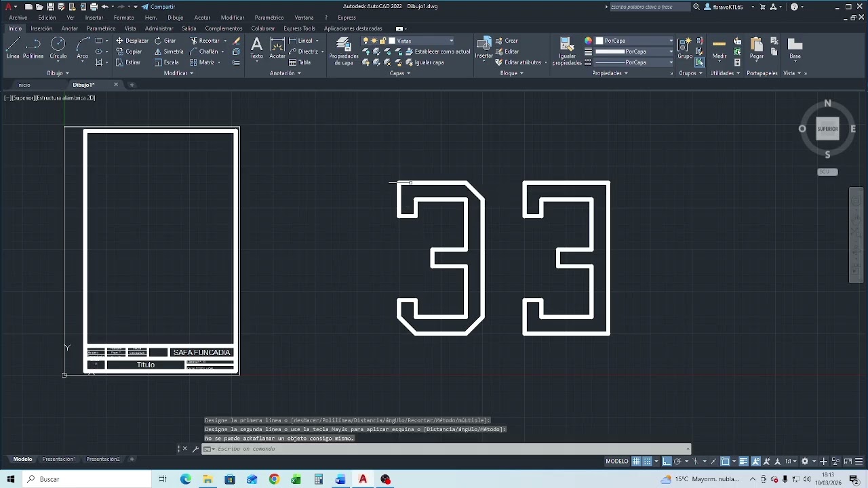Toggle group selection mode in Grupos panel
This screenshot has width=868, height=488.
point(700,62)
